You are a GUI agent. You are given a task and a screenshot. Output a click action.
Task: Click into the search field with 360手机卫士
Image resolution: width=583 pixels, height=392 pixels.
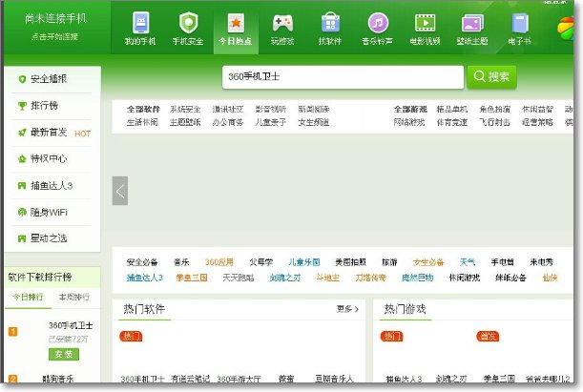tap(343, 77)
